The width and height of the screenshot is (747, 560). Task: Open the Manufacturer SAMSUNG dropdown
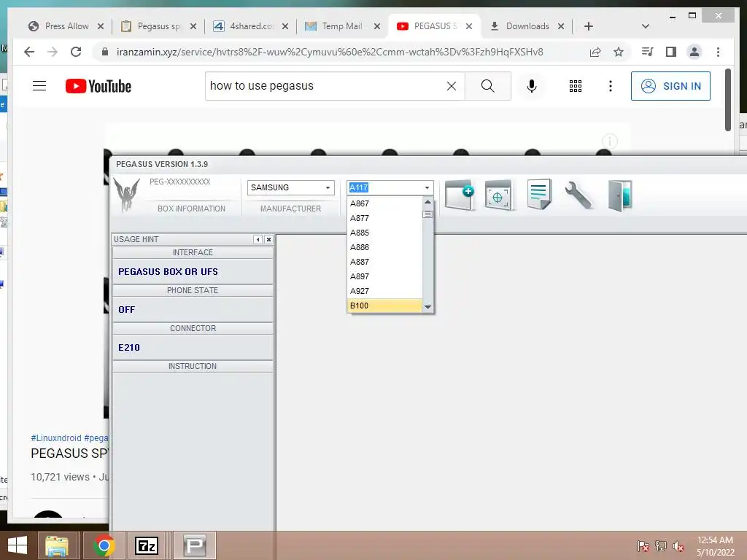coord(290,187)
